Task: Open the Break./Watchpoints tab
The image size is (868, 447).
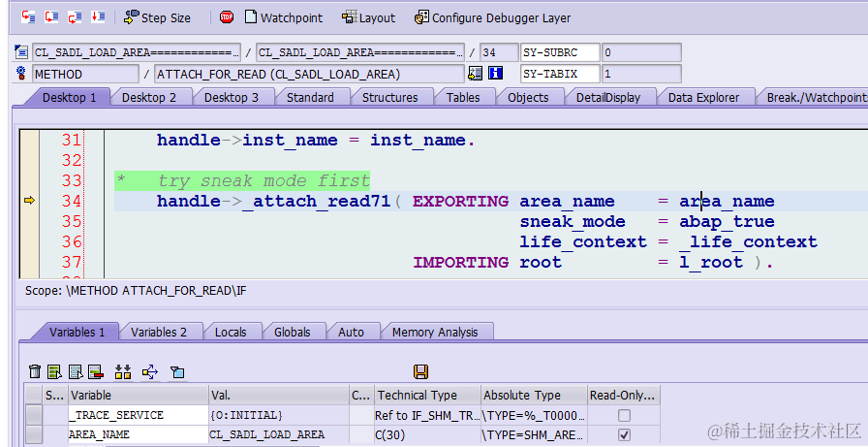Action: 814,98
